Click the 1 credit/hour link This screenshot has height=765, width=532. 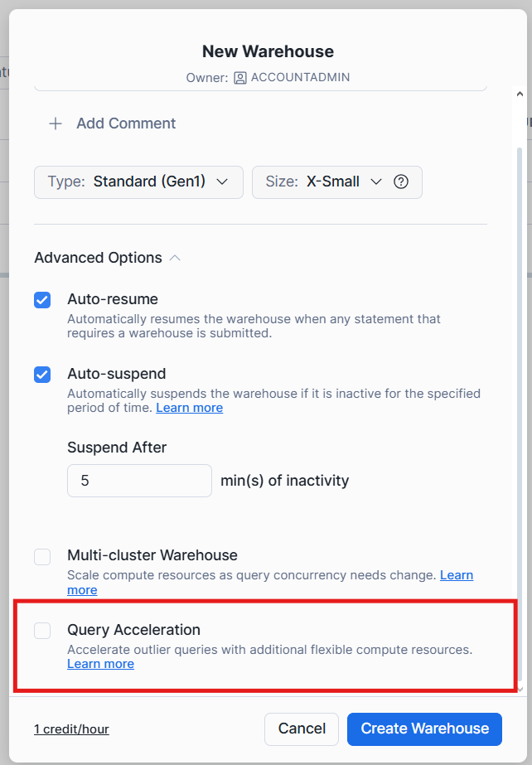coord(71,729)
